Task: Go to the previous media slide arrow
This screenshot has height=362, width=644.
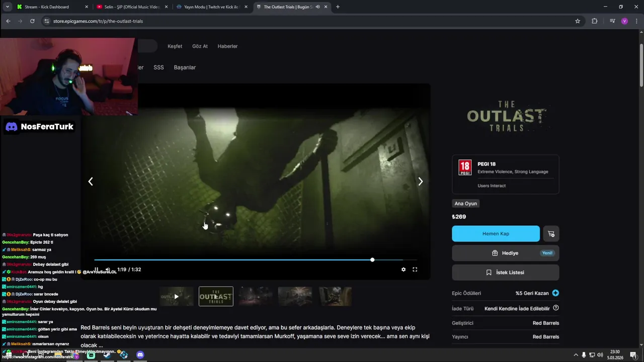Action: pyautogui.click(x=91, y=182)
